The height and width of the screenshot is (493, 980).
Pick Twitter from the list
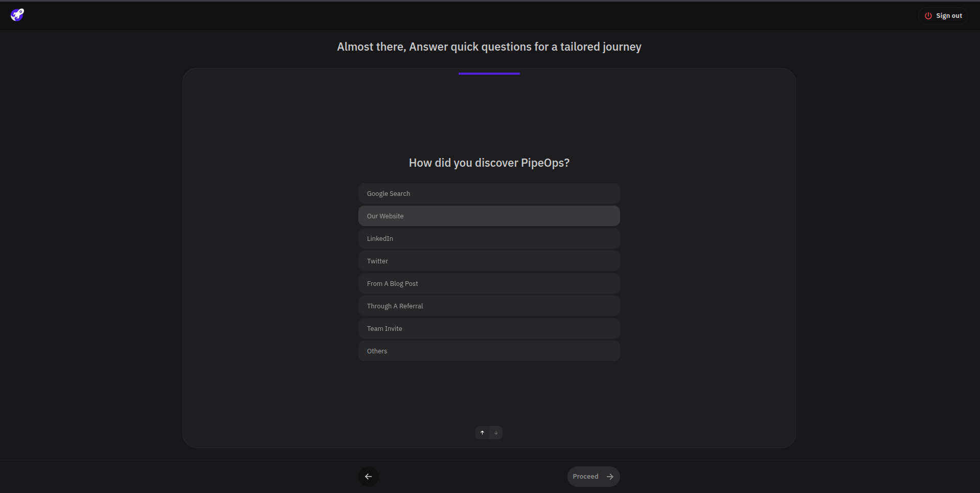click(x=489, y=261)
